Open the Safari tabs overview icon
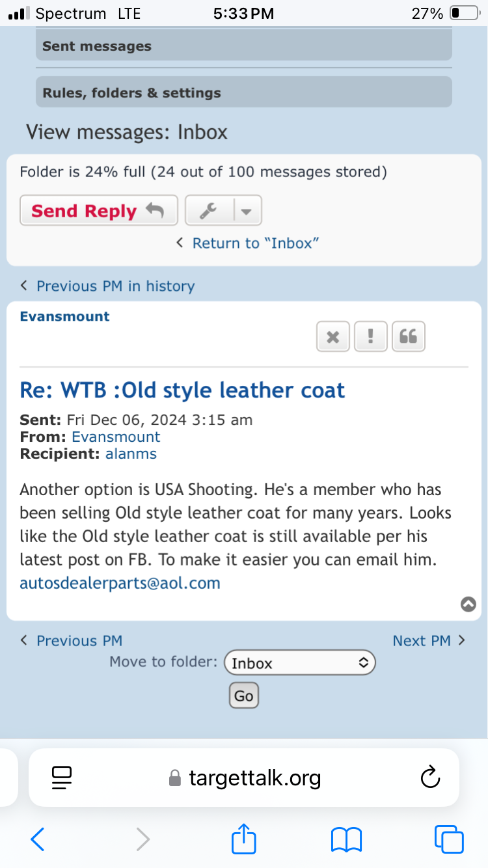The image size is (488, 868). coord(449,839)
